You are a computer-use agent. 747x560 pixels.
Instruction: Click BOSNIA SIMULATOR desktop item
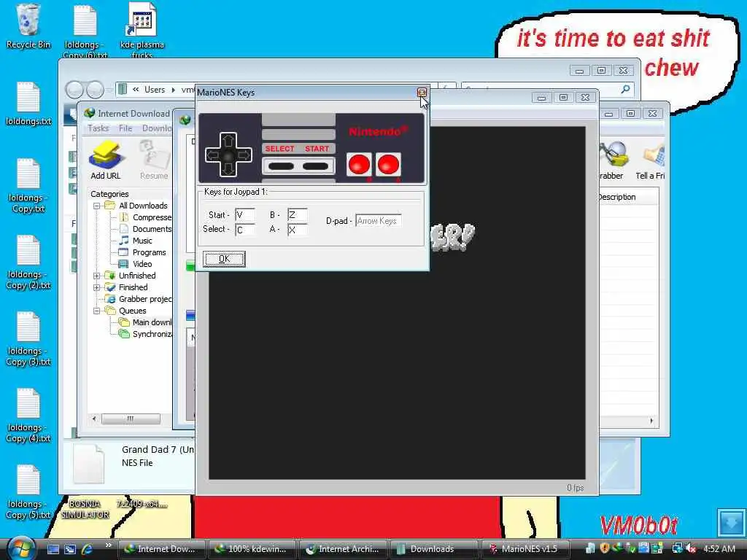pos(85,509)
